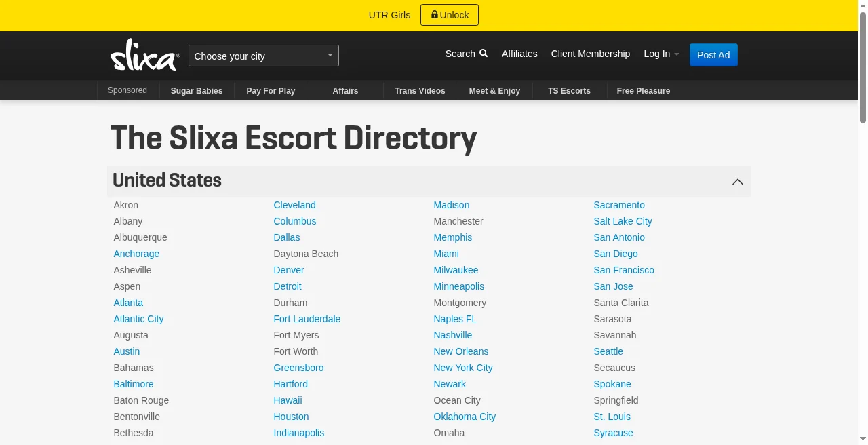The image size is (868, 445).
Task: Open the New Orleans link
Action: 461,351
